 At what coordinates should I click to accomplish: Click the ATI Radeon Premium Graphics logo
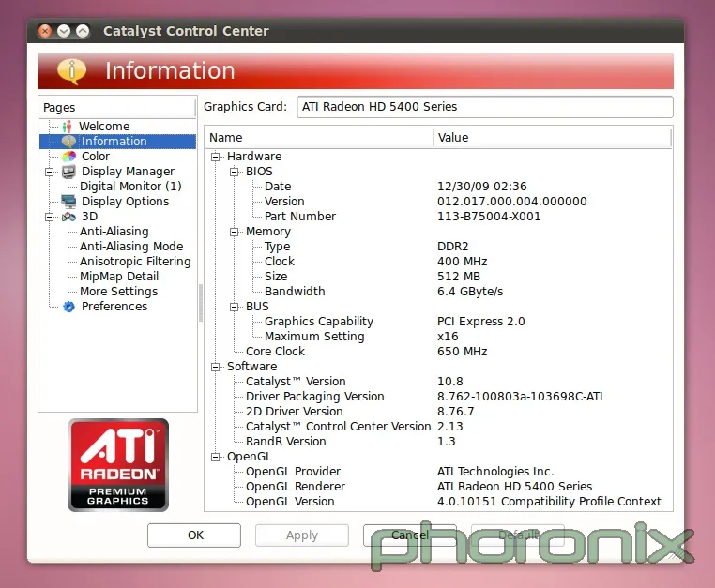(x=118, y=465)
